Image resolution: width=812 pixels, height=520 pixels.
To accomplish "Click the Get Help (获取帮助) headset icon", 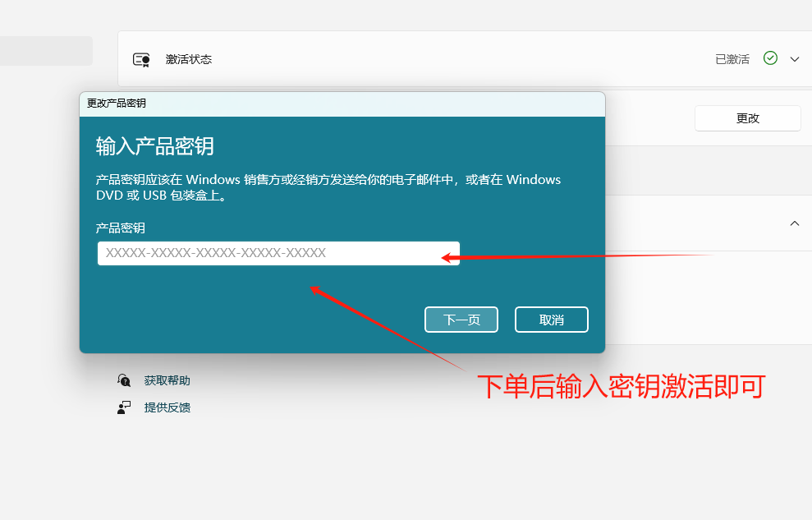I will [x=124, y=380].
